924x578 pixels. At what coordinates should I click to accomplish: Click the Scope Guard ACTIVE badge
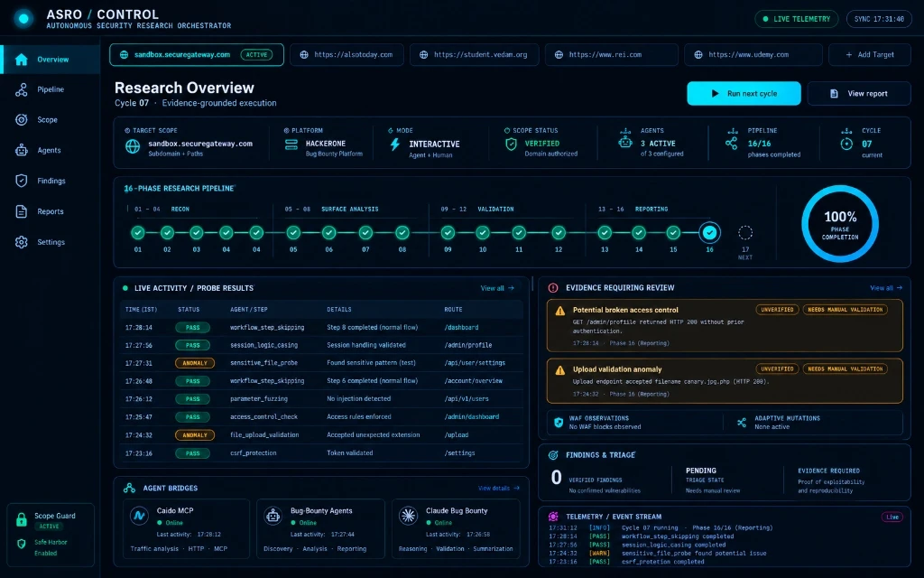pyautogui.click(x=49, y=527)
